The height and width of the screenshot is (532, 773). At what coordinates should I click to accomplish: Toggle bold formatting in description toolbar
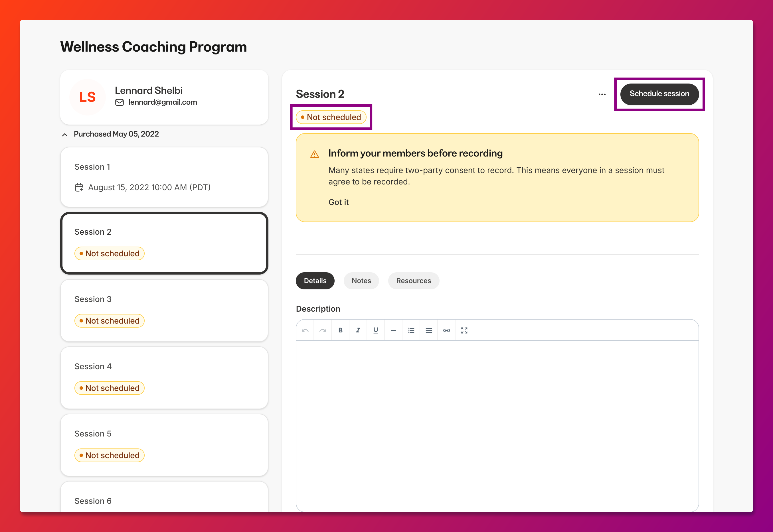[341, 330]
